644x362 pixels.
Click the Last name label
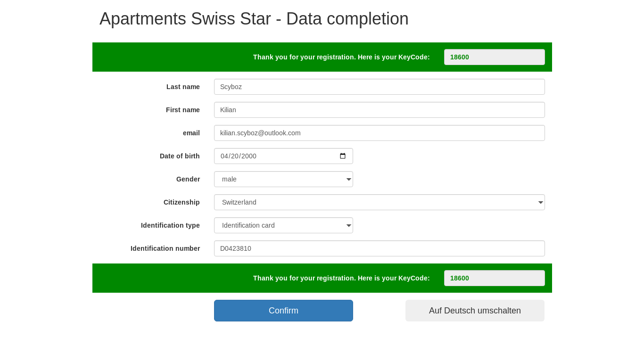click(x=183, y=87)
